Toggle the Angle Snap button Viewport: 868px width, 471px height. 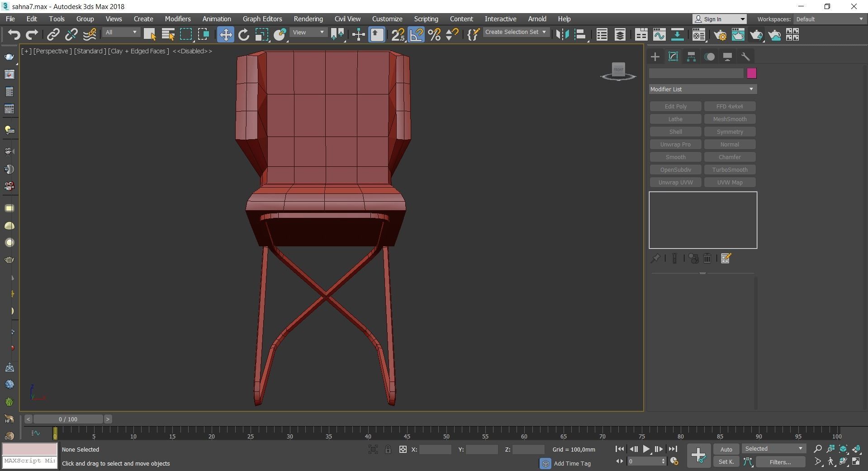417,35
